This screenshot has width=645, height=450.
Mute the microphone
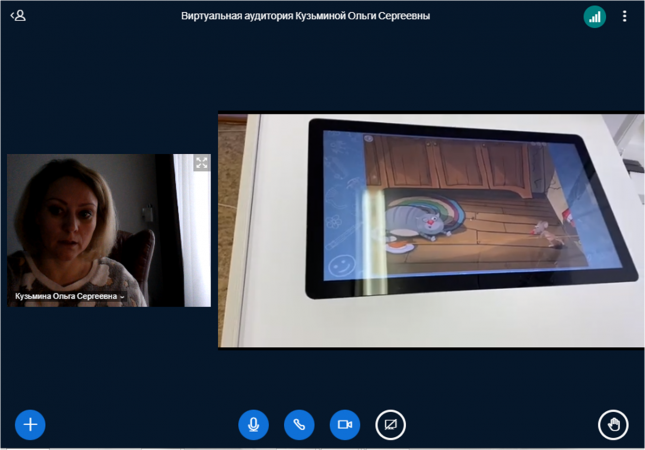pyautogui.click(x=253, y=424)
